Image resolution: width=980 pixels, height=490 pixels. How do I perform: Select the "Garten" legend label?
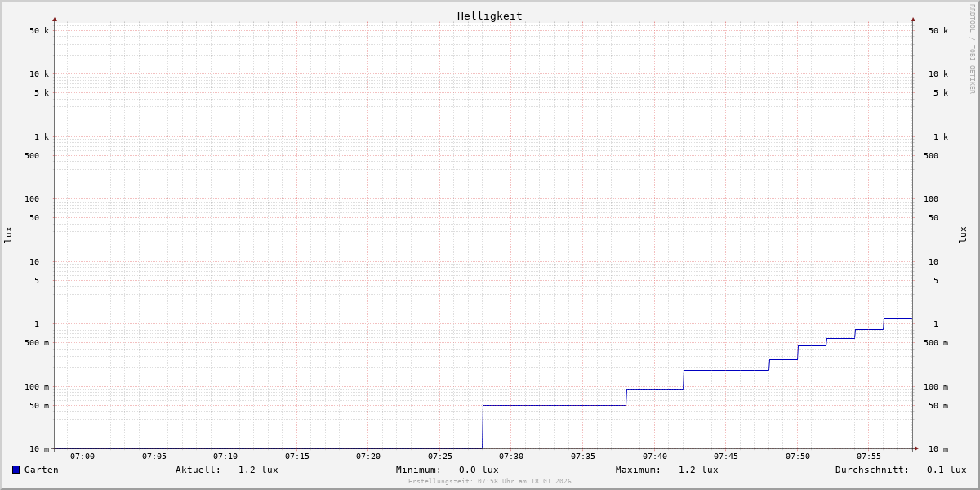pyautogui.click(x=42, y=470)
